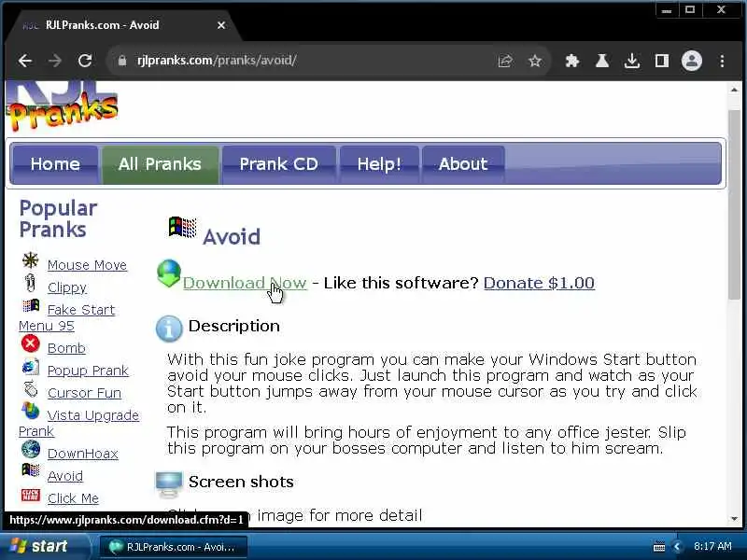The width and height of the screenshot is (747, 560).
Task: Open the Extensions puzzle icon
Action: tap(571, 61)
